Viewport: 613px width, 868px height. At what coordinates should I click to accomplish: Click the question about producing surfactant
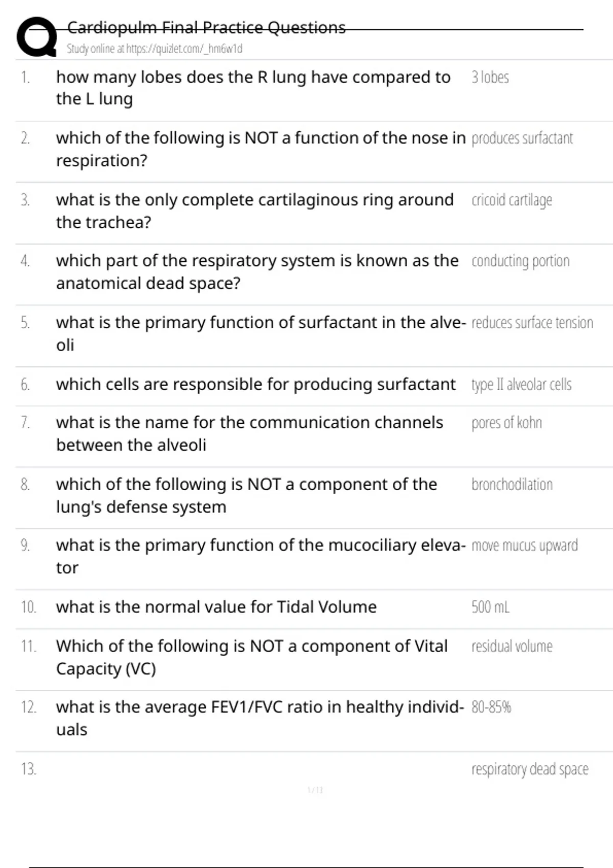255,384
